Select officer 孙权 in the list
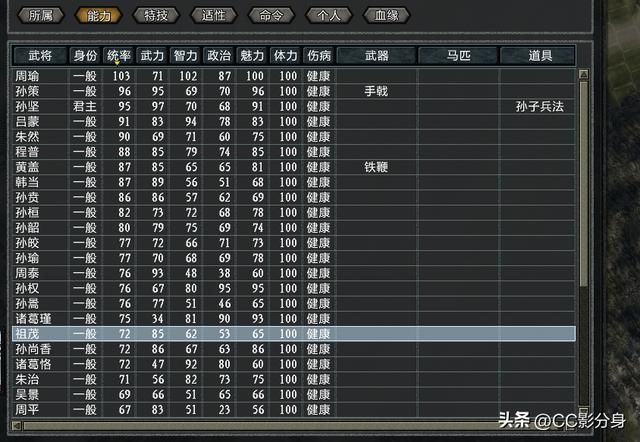This screenshot has height=442, width=640. click(x=294, y=288)
